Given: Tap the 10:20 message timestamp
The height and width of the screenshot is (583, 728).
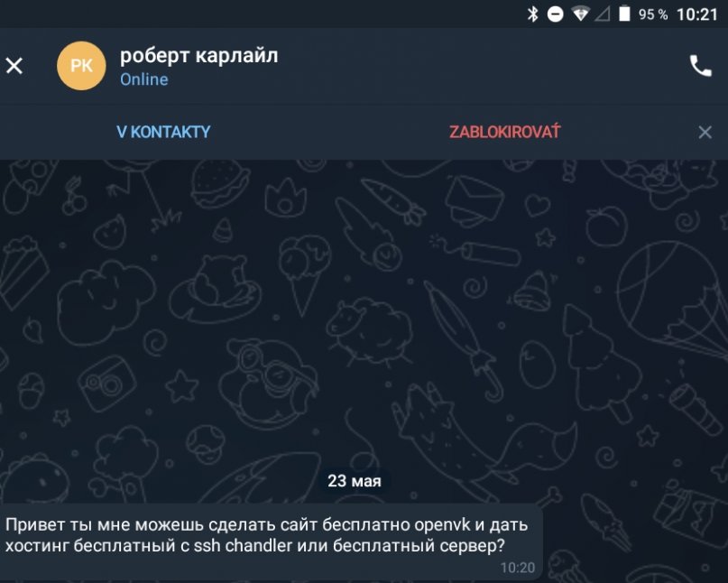Looking at the screenshot, I should (x=518, y=568).
